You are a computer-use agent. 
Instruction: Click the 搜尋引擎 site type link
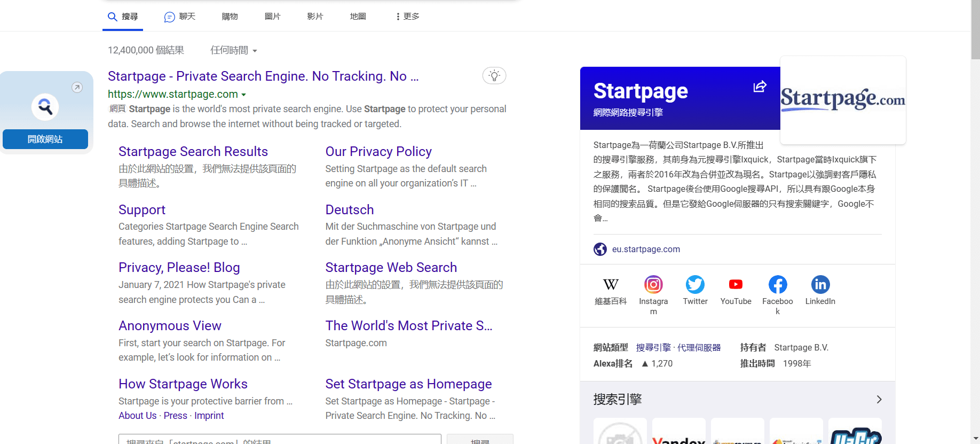point(653,348)
